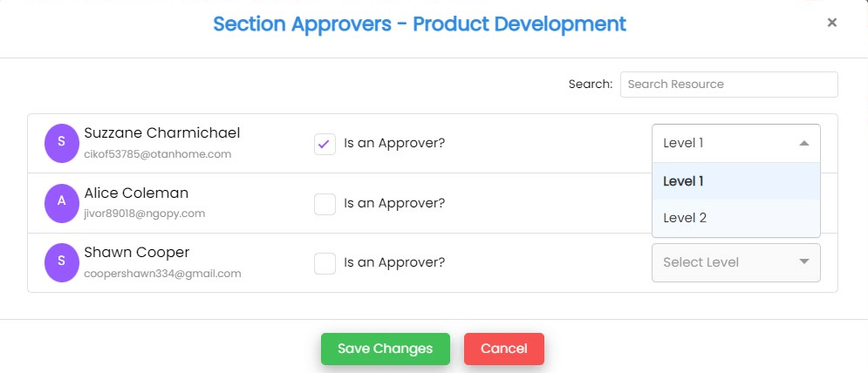
Task: Click the Select Level dropdown arrow
Action: click(803, 262)
